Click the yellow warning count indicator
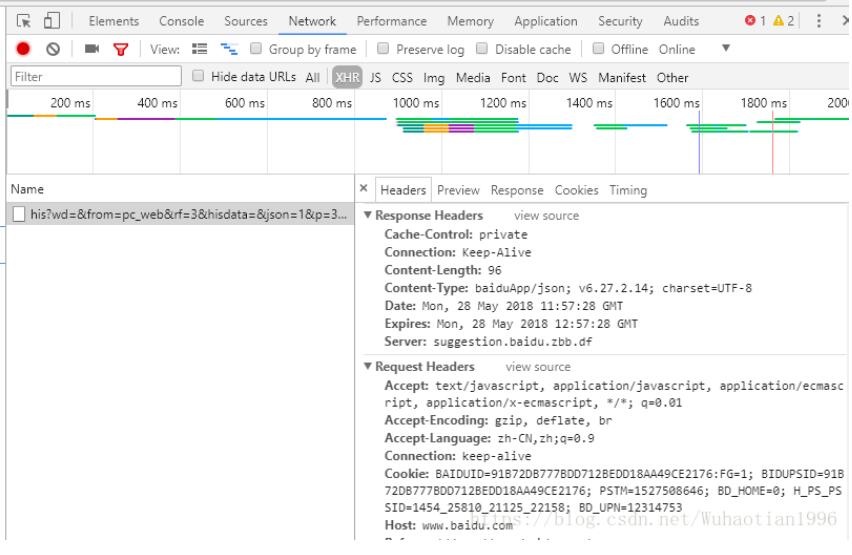852x555 pixels. click(784, 21)
